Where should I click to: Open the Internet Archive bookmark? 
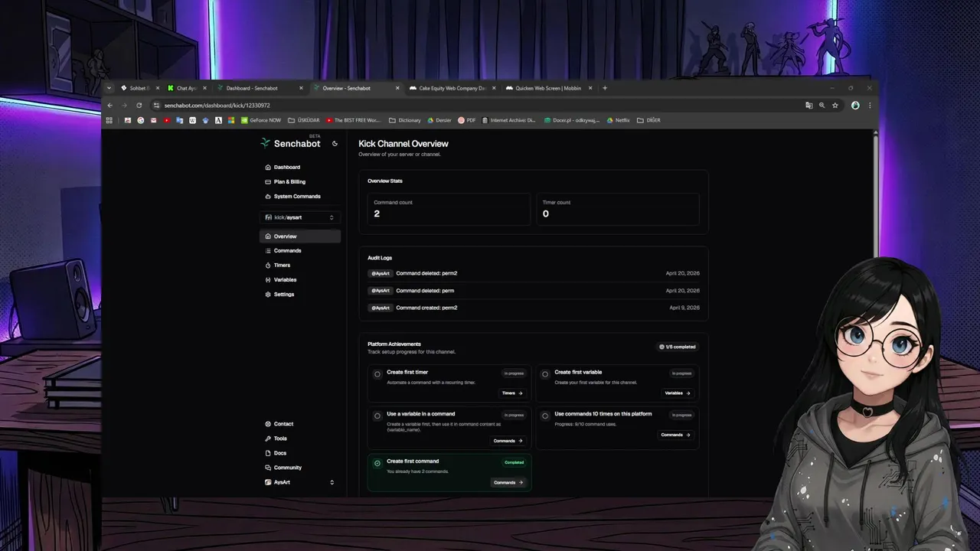coord(509,120)
